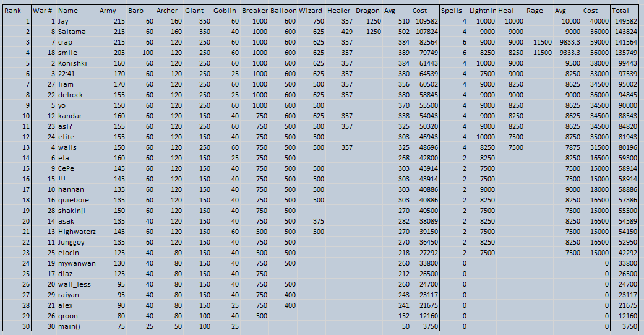644x335 pixels.
Task: Click the Rank column header
Action: (x=12, y=11)
